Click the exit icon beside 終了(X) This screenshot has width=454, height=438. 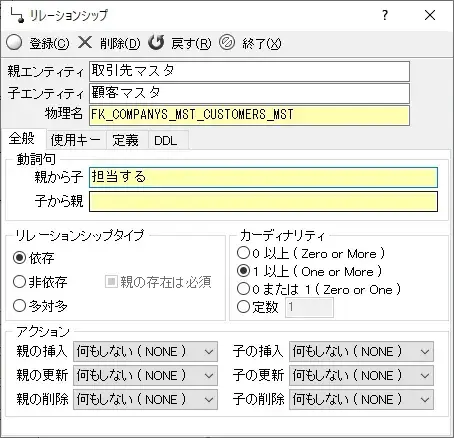227,43
